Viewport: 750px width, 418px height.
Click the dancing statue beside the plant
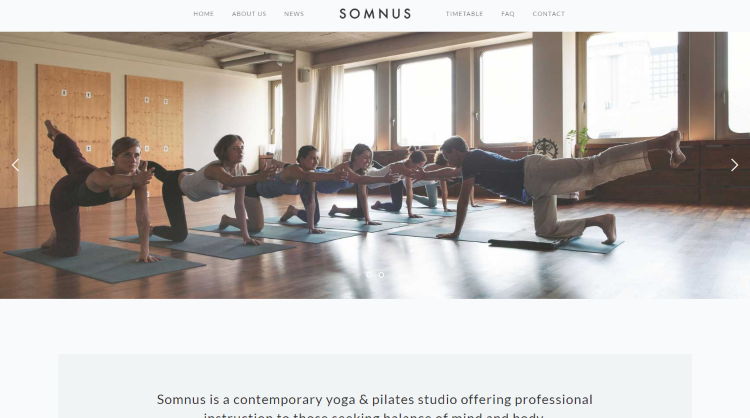click(545, 148)
